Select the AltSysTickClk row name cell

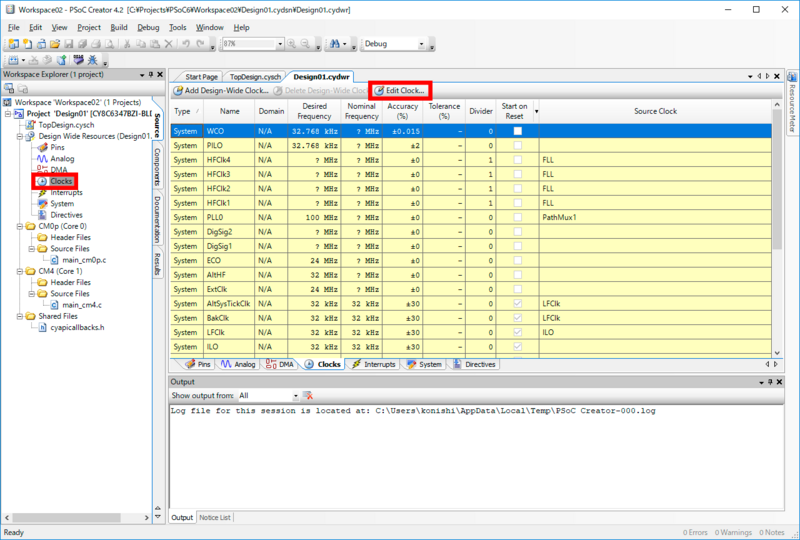pyautogui.click(x=229, y=304)
